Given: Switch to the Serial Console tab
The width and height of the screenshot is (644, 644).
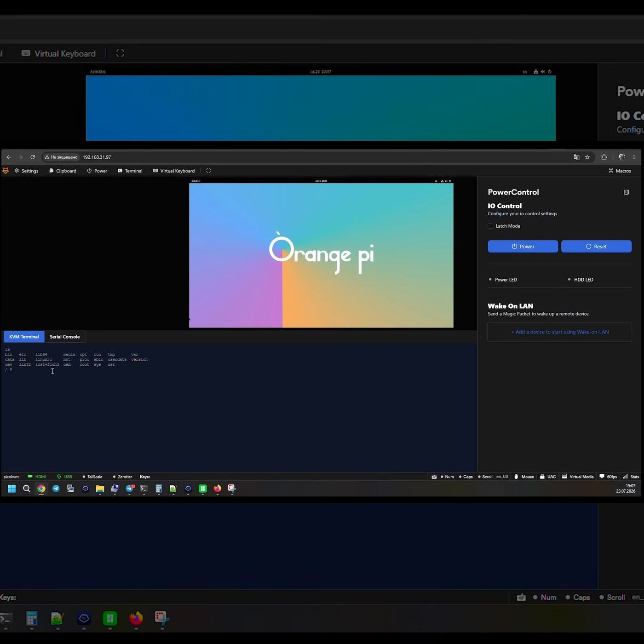Looking at the screenshot, I should [65, 337].
